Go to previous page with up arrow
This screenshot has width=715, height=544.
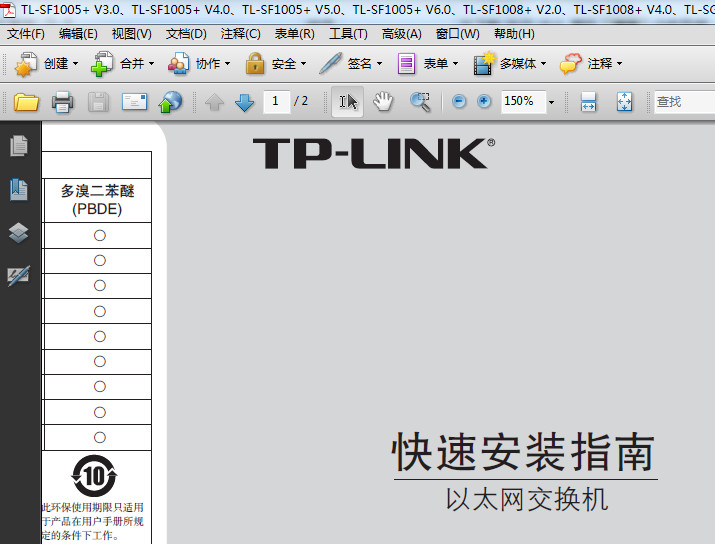coord(214,102)
